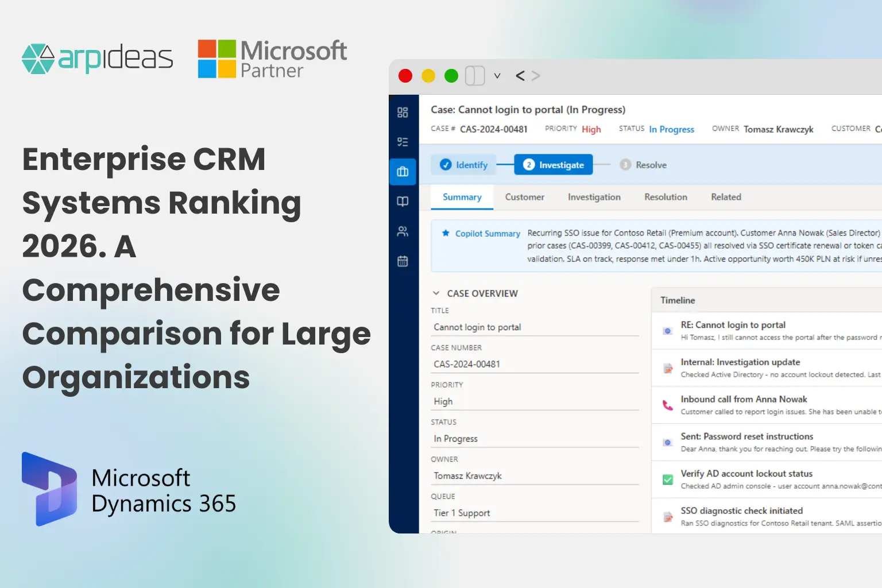This screenshot has width=882, height=588.
Task: Click the phone icon on the inbound call entry
Action: [x=667, y=405]
